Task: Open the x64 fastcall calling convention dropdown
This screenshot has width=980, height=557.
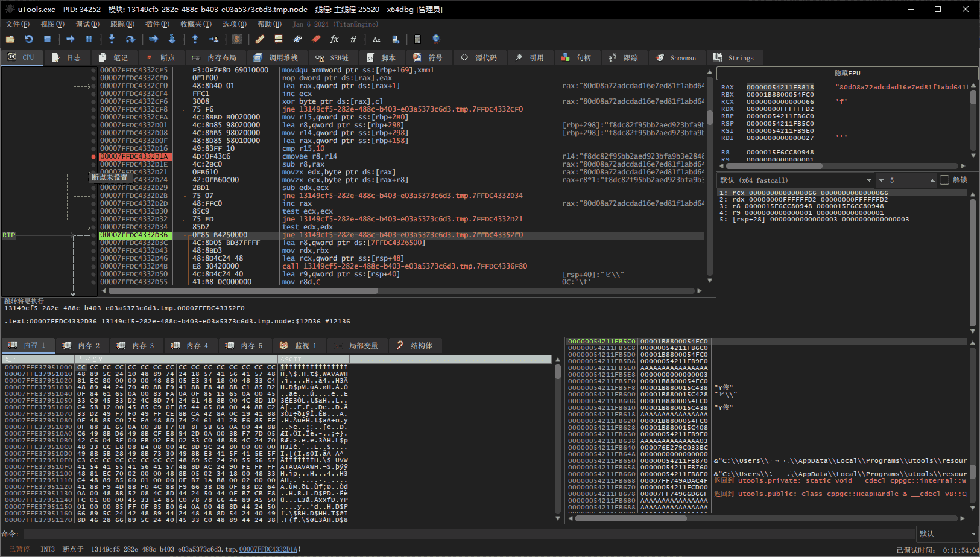Action: pos(795,180)
